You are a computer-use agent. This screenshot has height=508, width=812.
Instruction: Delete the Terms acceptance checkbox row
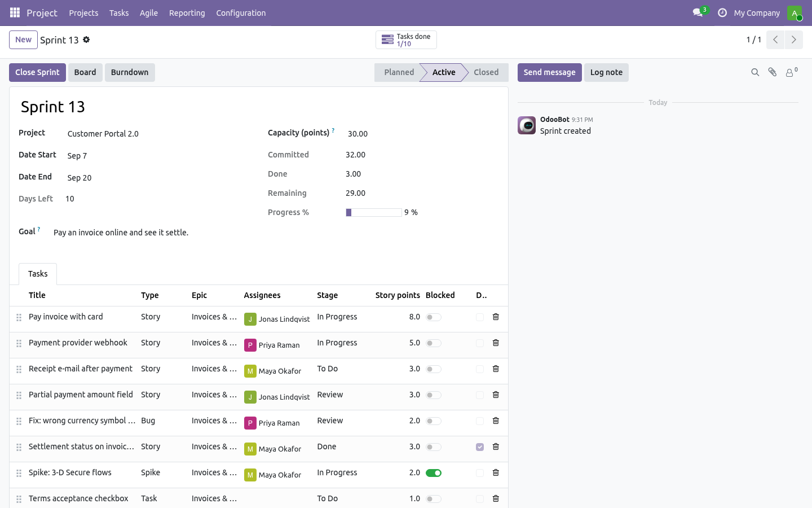point(496,498)
